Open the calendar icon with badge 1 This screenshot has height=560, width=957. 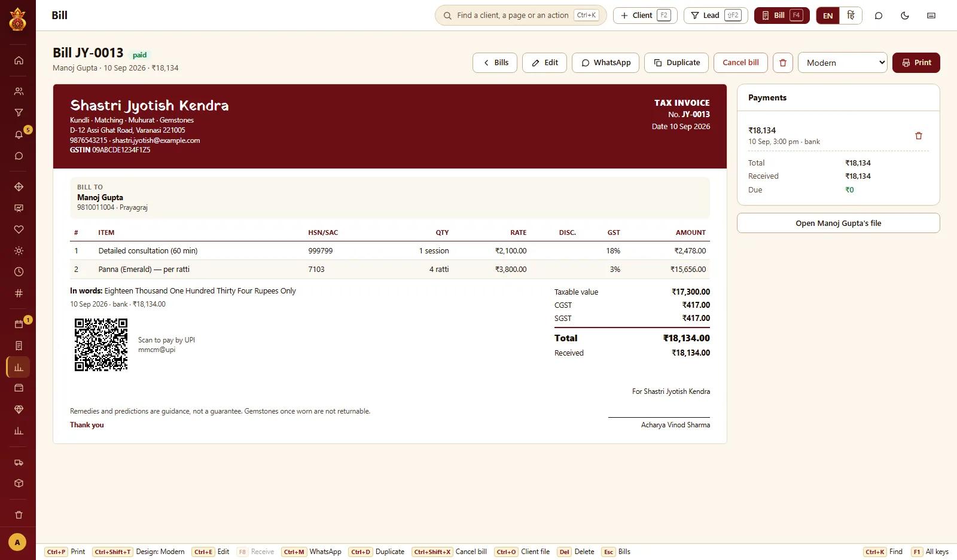tap(19, 324)
